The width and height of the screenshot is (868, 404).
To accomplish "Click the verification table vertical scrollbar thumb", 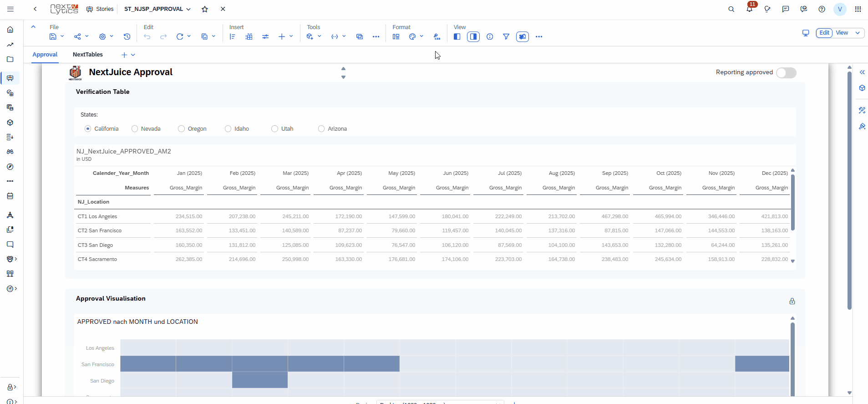I will [793, 202].
